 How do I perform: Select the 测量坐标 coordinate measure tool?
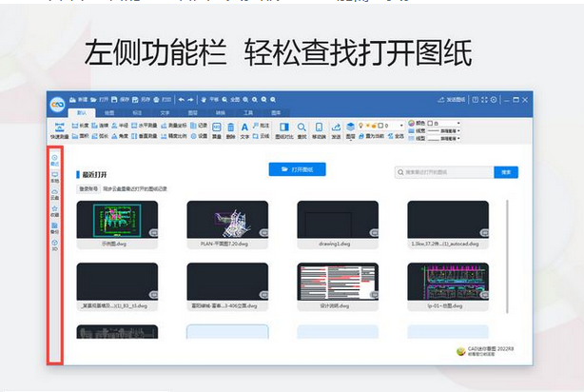(173, 126)
